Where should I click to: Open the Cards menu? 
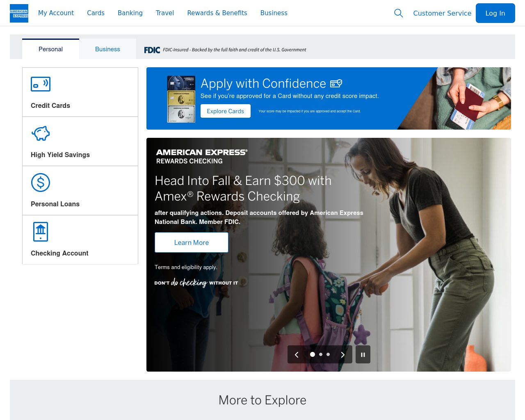[96, 13]
